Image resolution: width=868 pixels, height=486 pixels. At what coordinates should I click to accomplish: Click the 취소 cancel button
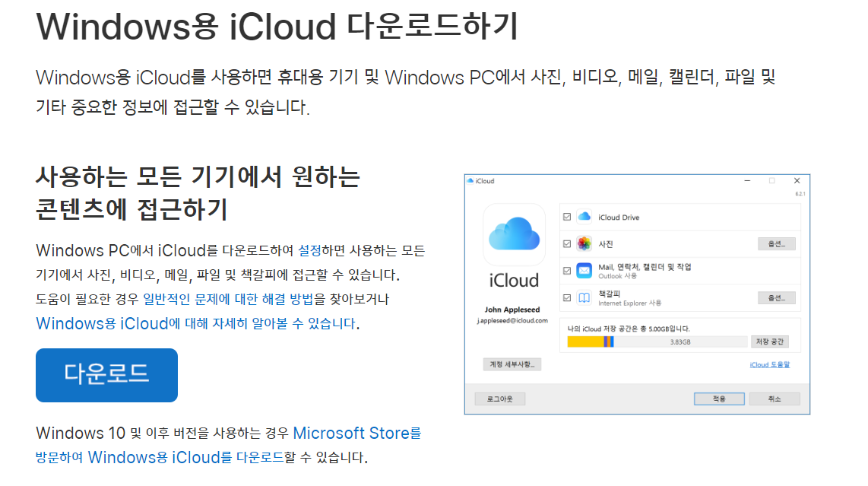point(775,399)
